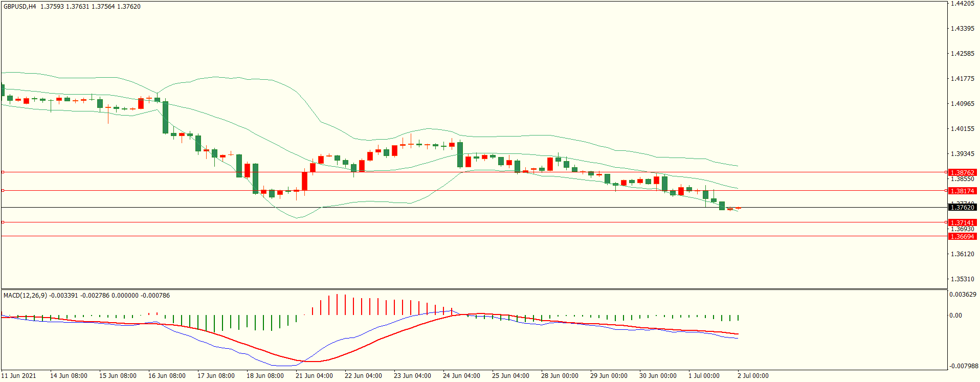Click the 0.003629 MACD scale label
This screenshot has height=382, width=980.
963,295
